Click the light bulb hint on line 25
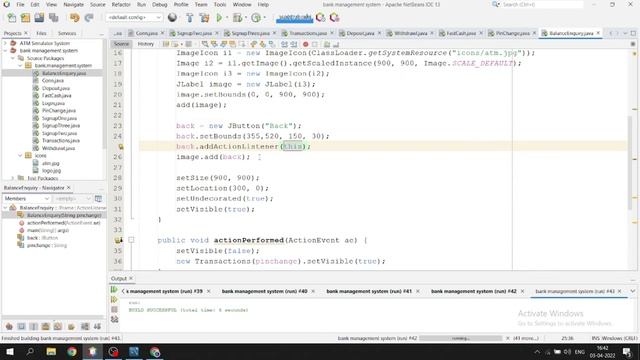Image resolution: width=640 pixels, height=360 pixels. click(121, 146)
